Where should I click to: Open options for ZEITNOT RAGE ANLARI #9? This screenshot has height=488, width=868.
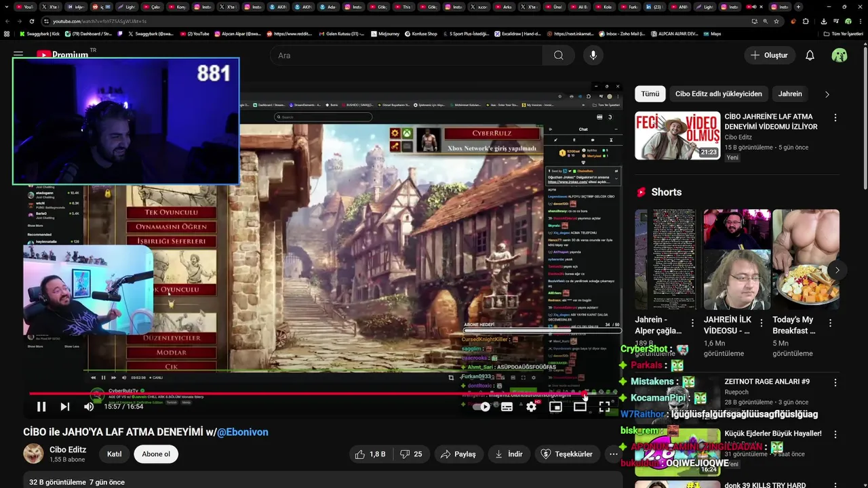tap(835, 382)
